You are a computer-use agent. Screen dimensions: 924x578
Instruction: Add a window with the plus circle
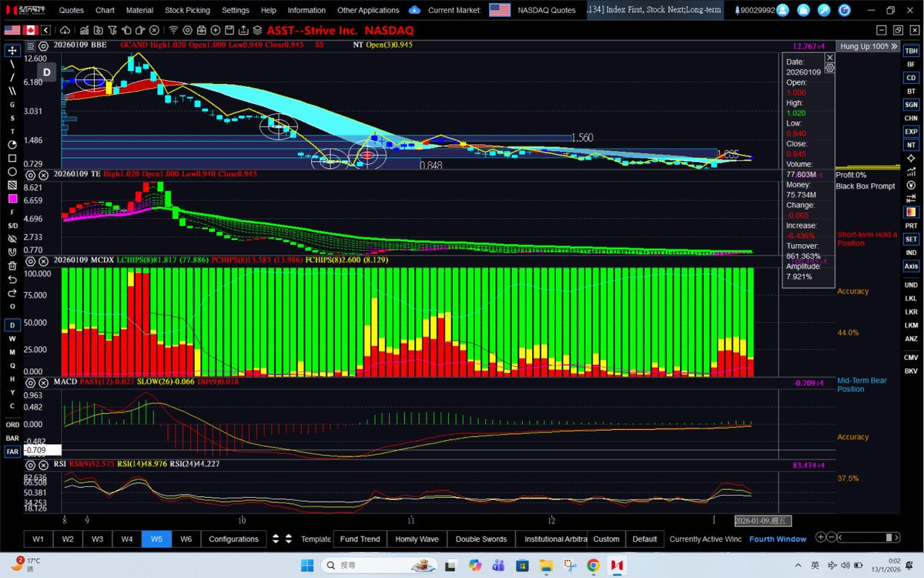(x=821, y=538)
